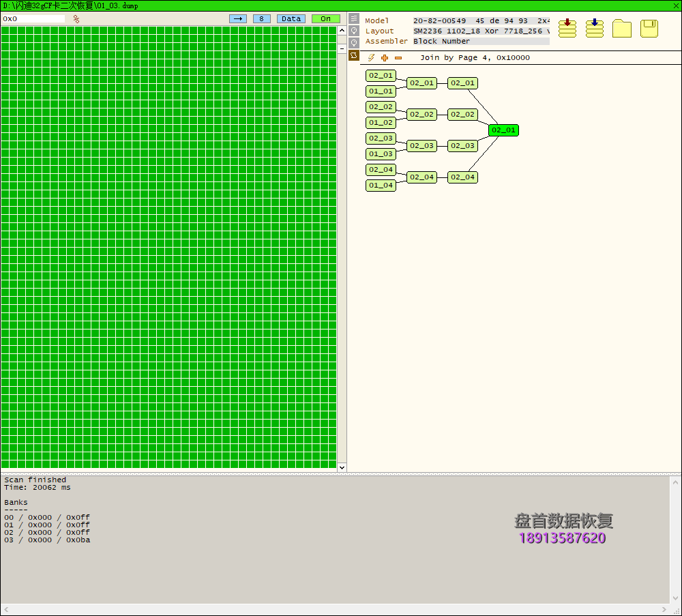Close the dump window
The image size is (682, 616).
(677, 5)
